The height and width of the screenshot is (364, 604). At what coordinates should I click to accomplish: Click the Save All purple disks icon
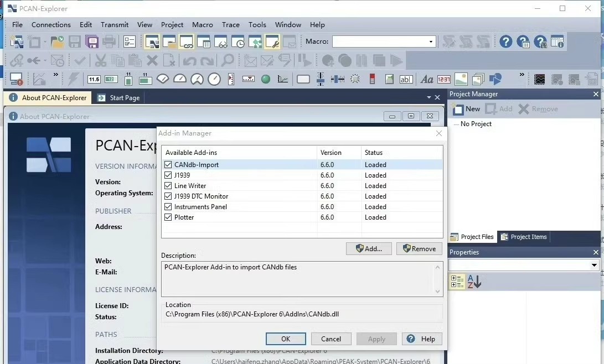point(92,41)
